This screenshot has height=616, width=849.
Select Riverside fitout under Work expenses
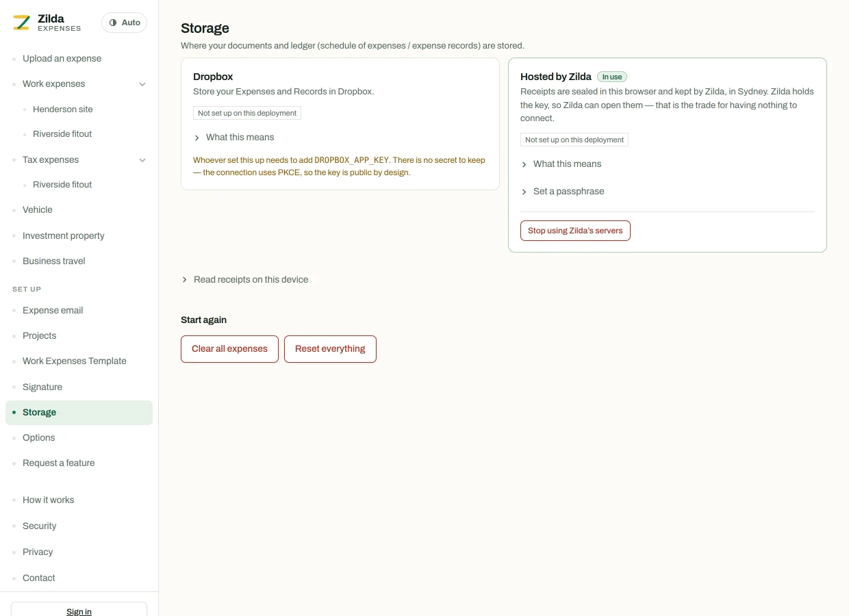click(62, 133)
